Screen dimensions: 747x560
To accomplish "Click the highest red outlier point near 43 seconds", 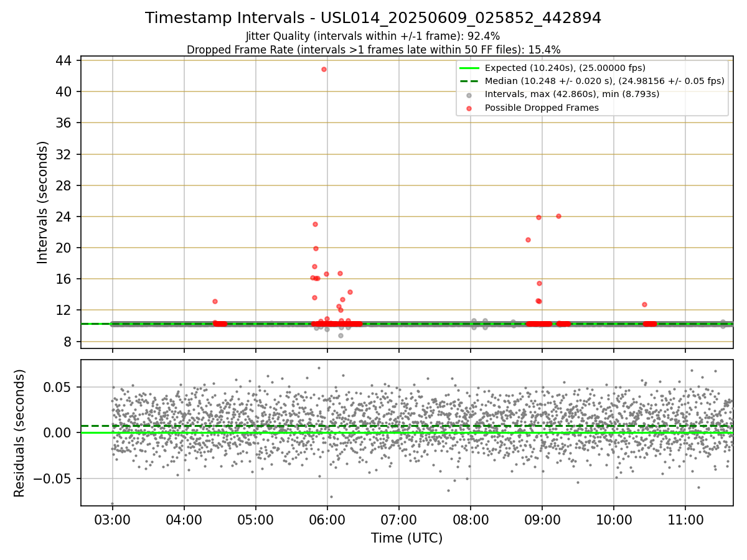I will [x=324, y=69].
